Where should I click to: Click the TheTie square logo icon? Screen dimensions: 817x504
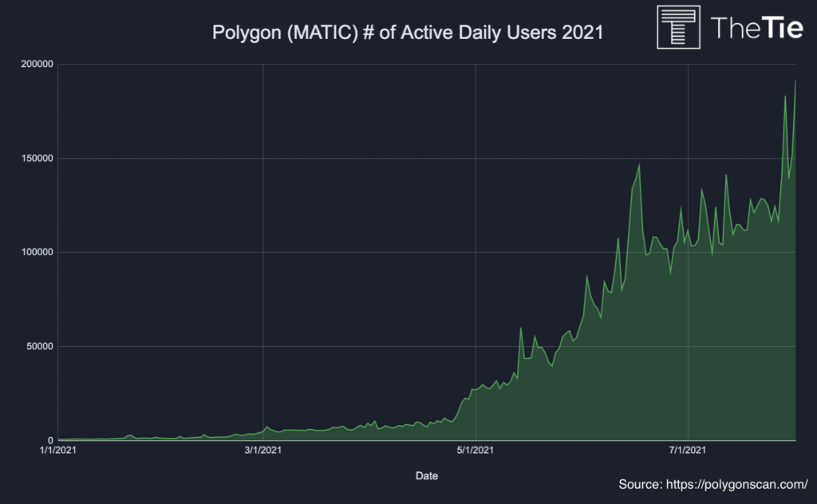coord(678,27)
